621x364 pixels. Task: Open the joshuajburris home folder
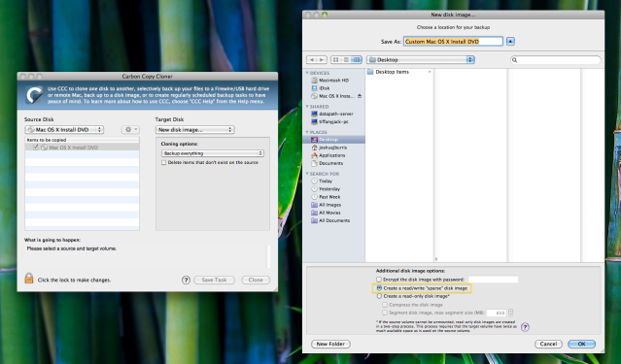click(333, 148)
